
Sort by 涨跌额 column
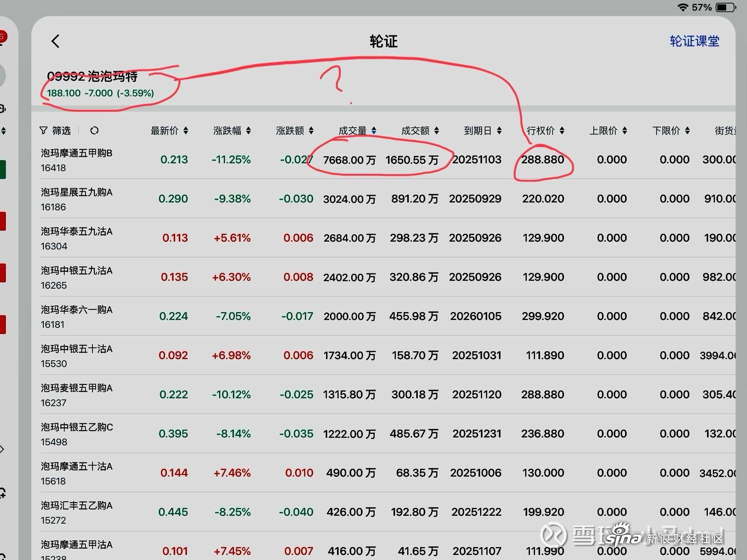pyautogui.click(x=295, y=130)
